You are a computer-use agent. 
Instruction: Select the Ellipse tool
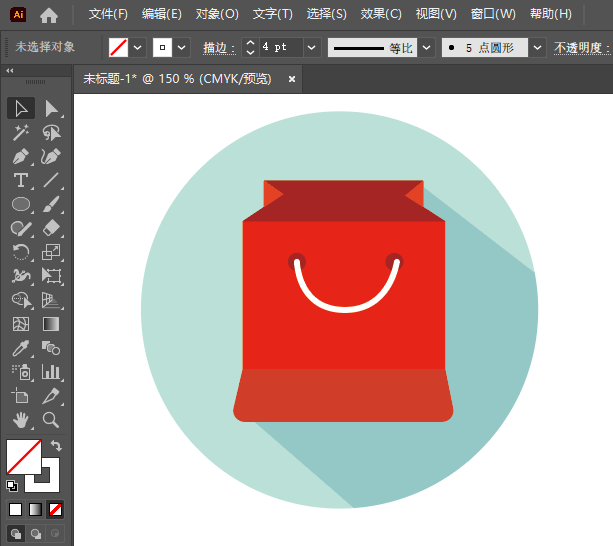pyautogui.click(x=21, y=204)
